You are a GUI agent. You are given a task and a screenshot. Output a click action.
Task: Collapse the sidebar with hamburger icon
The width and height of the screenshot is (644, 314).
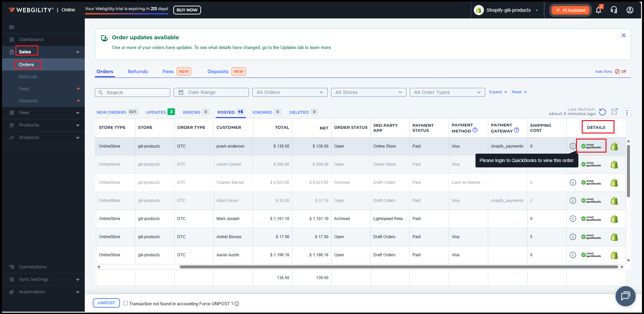pos(12,27)
